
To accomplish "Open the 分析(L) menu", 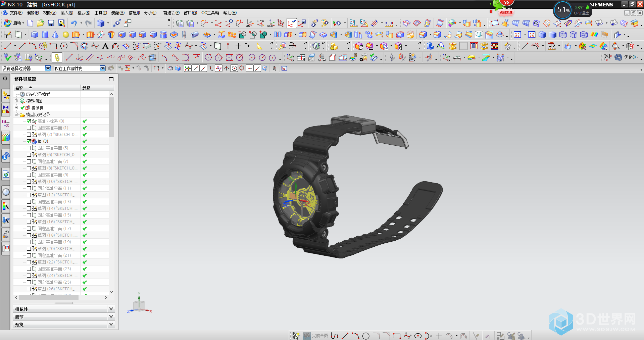I will click(150, 13).
